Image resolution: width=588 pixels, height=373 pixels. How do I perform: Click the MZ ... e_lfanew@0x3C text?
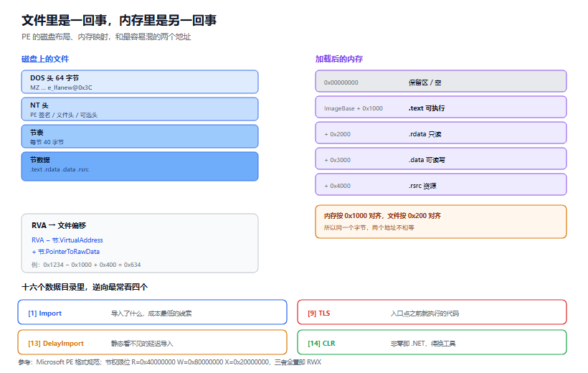tap(61, 88)
